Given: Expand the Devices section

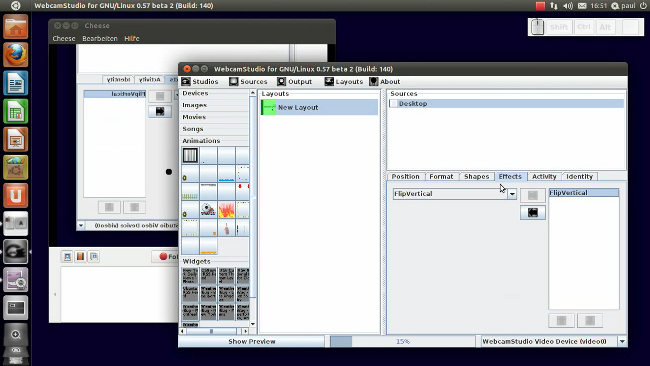Looking at the screenshot, I should tap(215, 93).
